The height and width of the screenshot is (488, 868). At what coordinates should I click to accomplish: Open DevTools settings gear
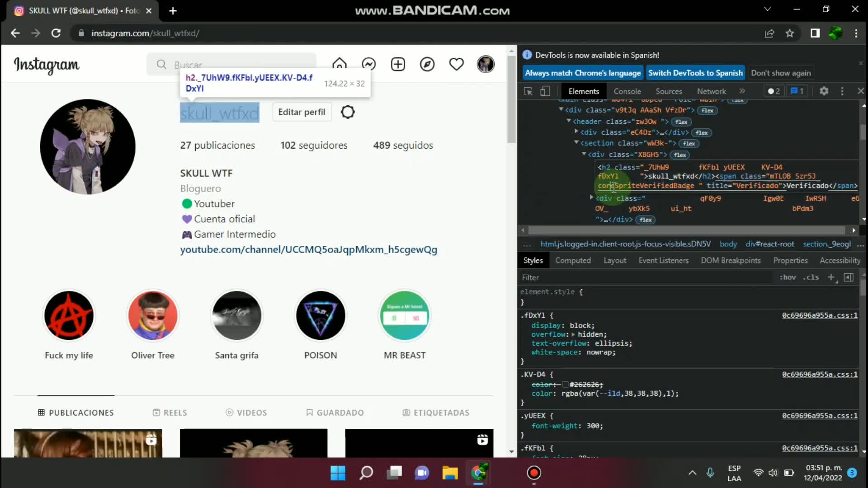pyautogui.click(x=824, y=91)
